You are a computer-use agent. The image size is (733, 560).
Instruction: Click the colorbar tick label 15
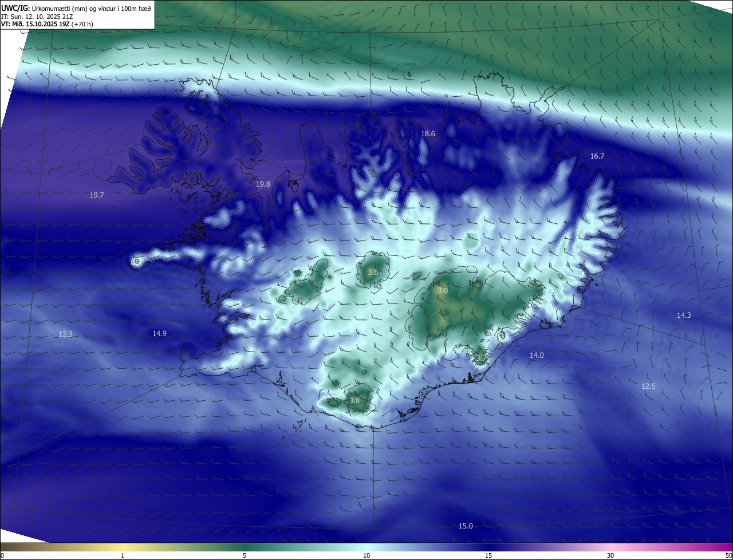(488, 555)
